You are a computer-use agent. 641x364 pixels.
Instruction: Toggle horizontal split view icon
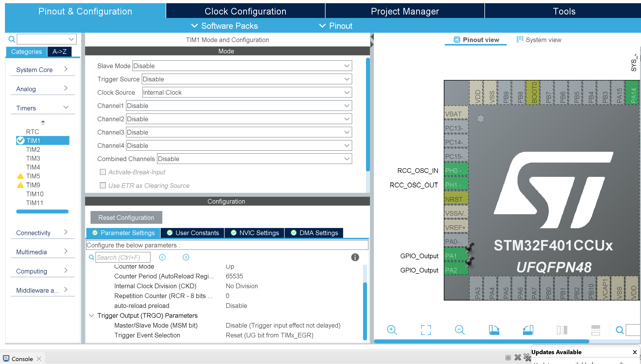(x=595, y=330)
